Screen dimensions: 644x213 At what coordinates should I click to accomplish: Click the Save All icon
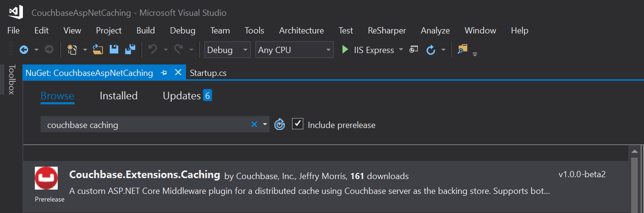pyautogui.click(x=130, y=50)
